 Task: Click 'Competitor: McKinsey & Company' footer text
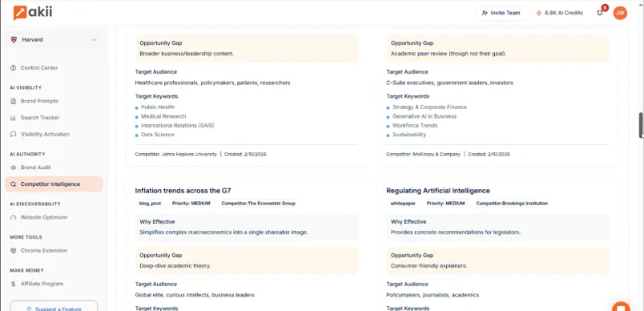pos(423,154)
